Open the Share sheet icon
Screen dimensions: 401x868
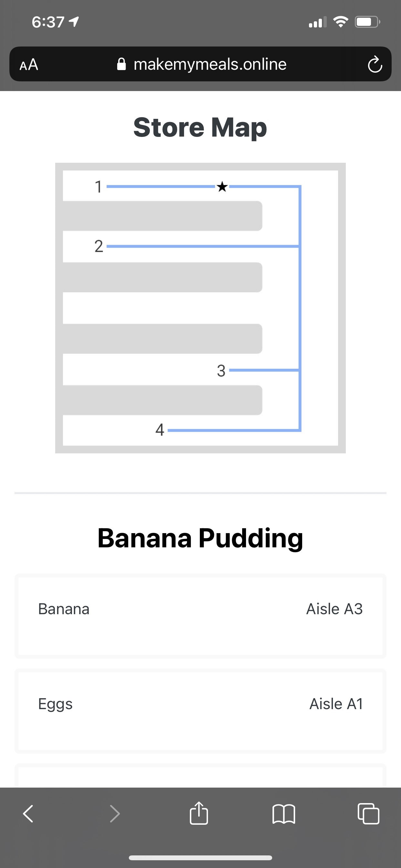(199, 813)
